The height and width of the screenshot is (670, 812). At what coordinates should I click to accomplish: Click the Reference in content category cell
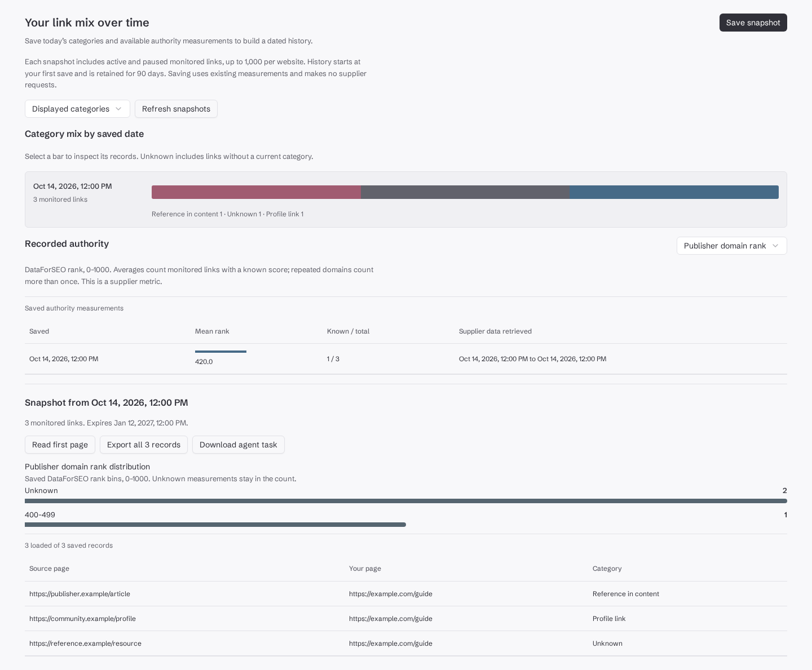tap(626, 594)
